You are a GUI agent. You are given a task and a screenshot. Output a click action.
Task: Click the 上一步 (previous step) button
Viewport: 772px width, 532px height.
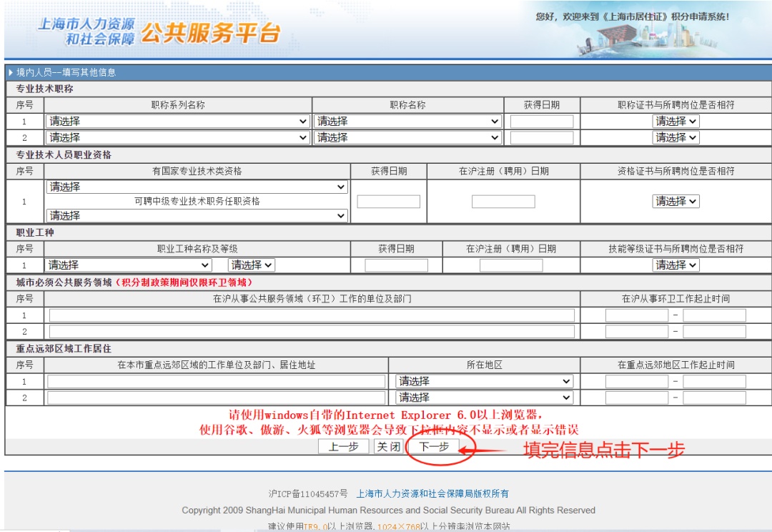[x=343, y=447]
